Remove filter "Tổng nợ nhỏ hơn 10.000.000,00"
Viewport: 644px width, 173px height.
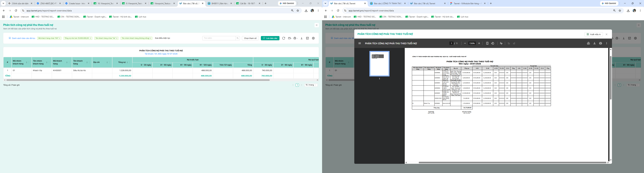(x=90, y=38)
